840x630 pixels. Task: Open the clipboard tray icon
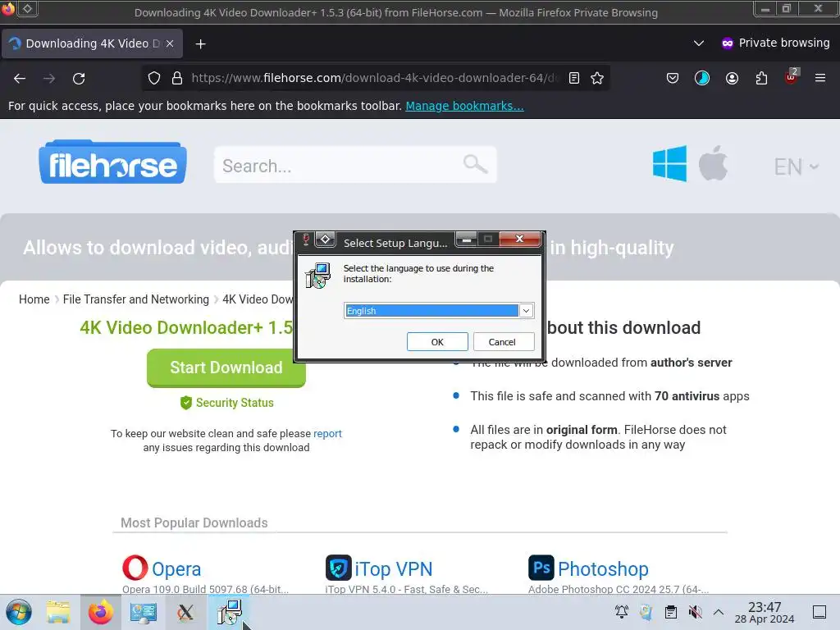(671, 612)
